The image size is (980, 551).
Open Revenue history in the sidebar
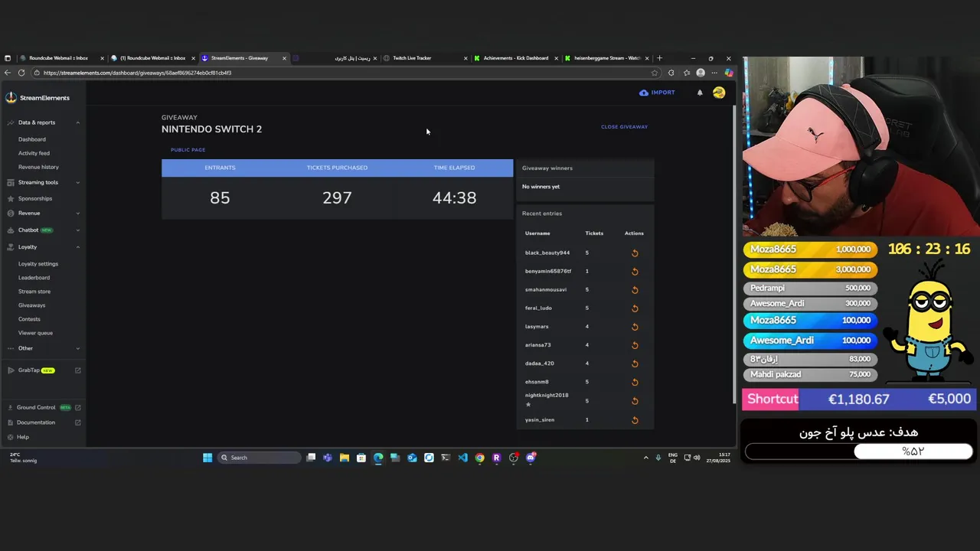pyautogui.click(x=38, y=167)
